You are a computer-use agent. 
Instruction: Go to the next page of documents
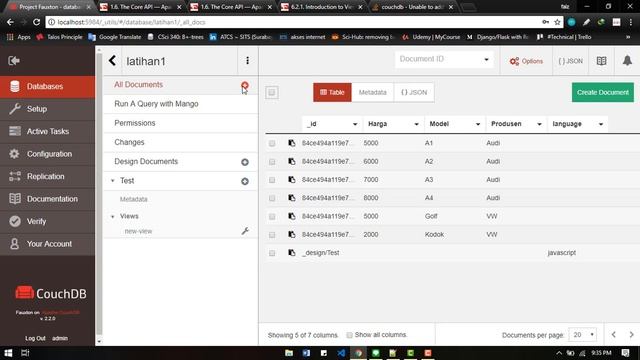click(x=631, y=335)
